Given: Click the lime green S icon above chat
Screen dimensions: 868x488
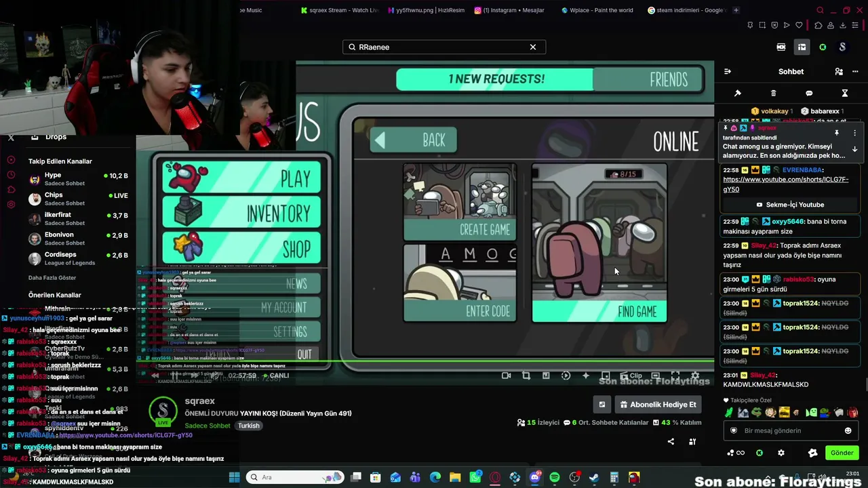Looking at the screenshot, I should pos(823,47).
